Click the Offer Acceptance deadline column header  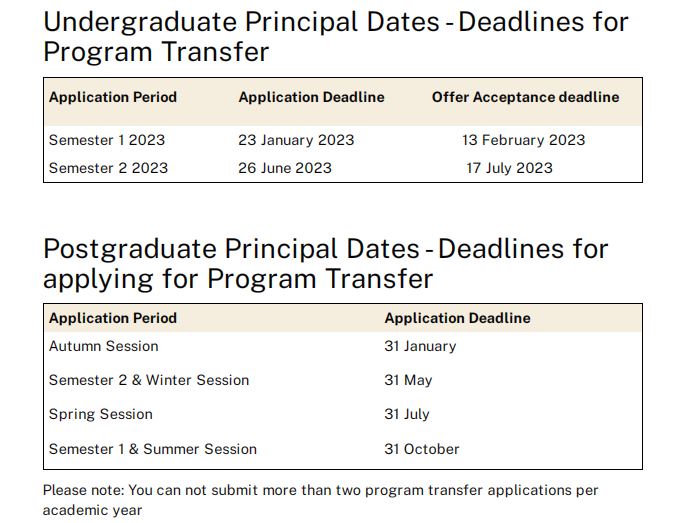[x=525, y=97]
